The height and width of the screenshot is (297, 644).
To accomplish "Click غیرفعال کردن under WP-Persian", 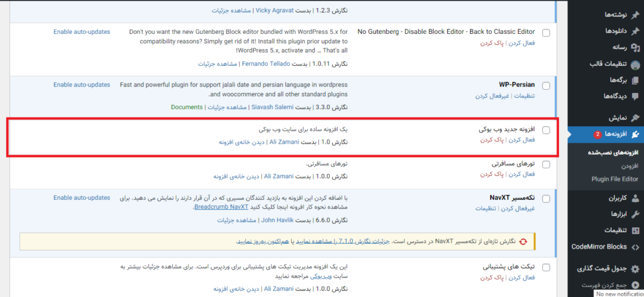I will click(493, 96).
